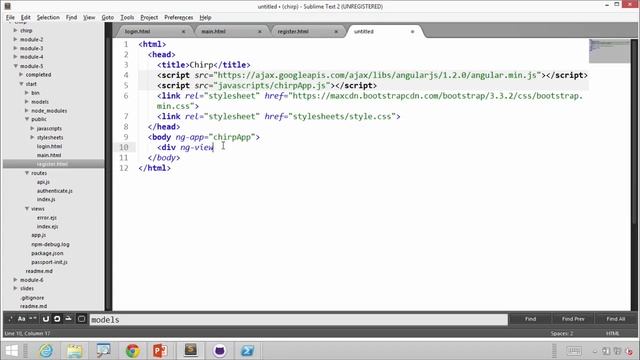The image size is (640, 360).
Task: Close the login.html tab
Action: [183, 31]
